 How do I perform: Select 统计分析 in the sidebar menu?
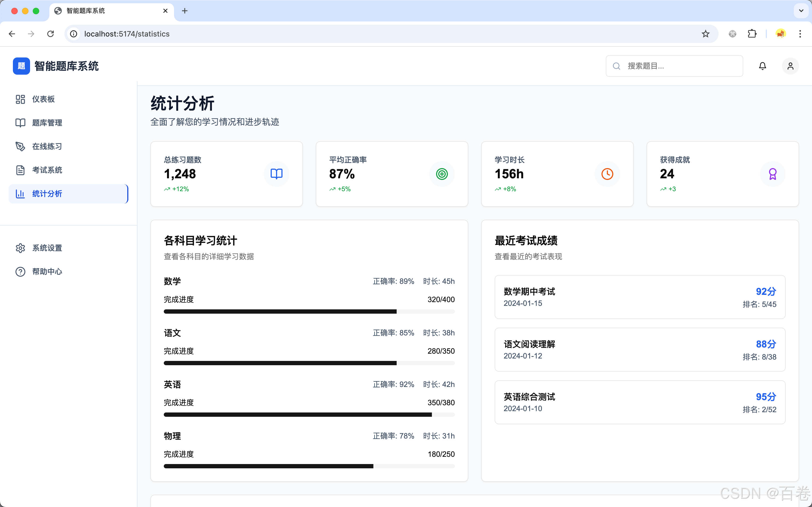(x=47, y=193)
